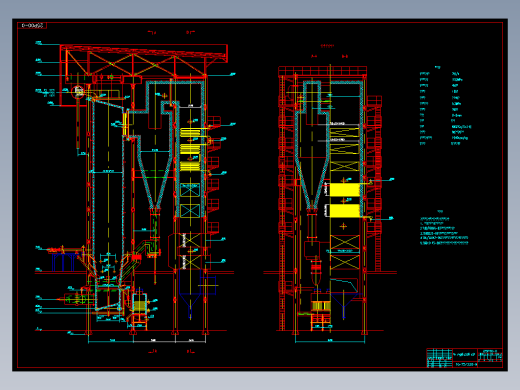Click the cyan parameter table text at right

[x=445, y=108]
